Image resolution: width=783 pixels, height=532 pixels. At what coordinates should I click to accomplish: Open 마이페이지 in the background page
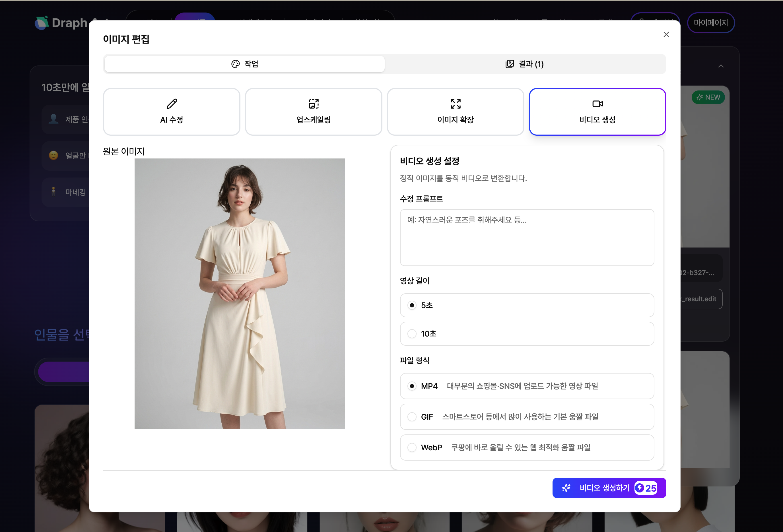[x=710, y=22]
